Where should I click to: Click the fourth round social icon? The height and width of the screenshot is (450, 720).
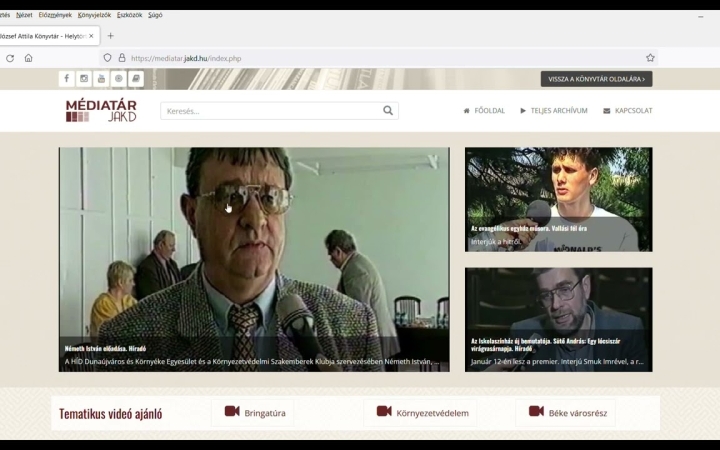118,79
